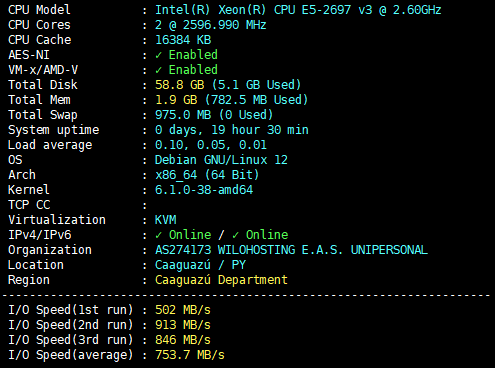Click the I/O Speed(average) label
The width and height of the screenshot is (495, 368).
point(71,355)
